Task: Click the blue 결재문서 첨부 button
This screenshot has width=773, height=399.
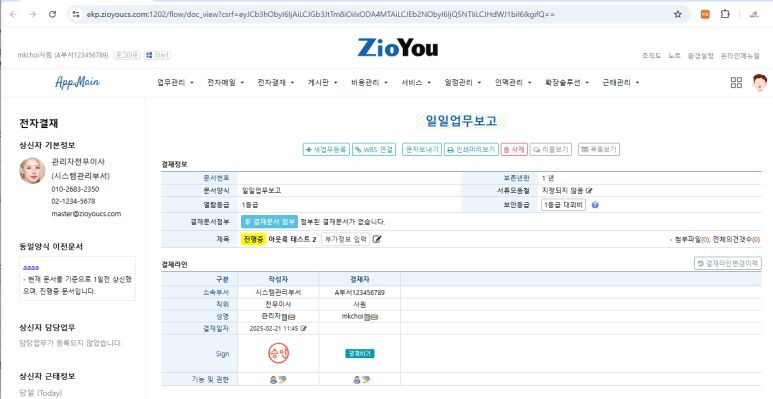Action: (270, 222)
